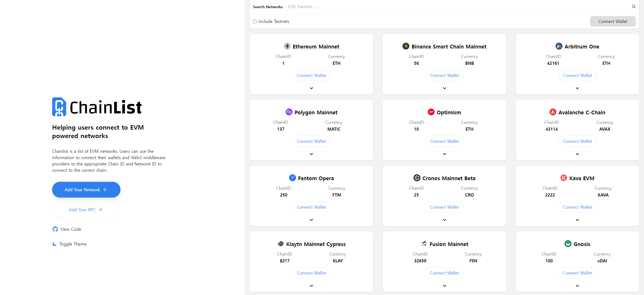Click the Ethereum Mainnet title text

click(x=316, y=47)
